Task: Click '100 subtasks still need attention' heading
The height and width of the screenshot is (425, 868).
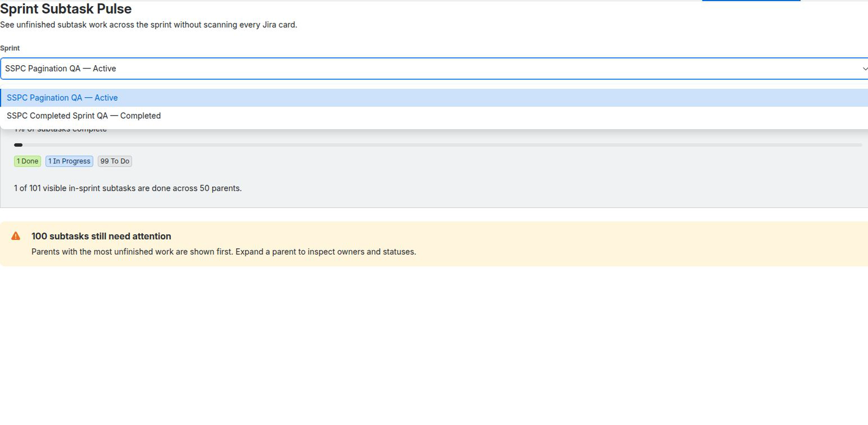Action: 101,236
